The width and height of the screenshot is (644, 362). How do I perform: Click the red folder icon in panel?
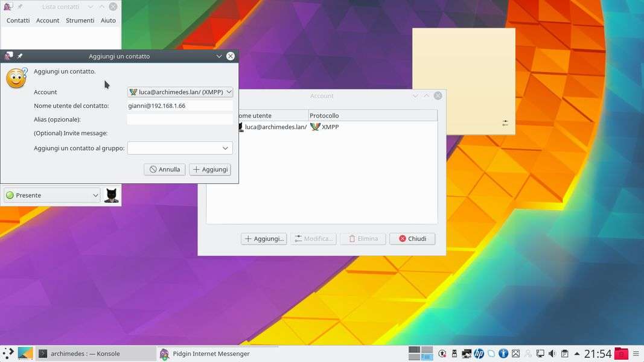[x=620, y=354]
